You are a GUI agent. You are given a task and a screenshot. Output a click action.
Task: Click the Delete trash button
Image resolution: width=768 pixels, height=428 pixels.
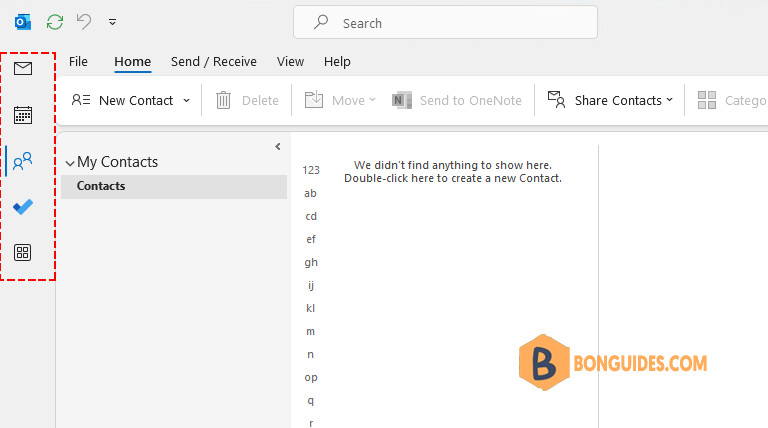tap(247, 100)
